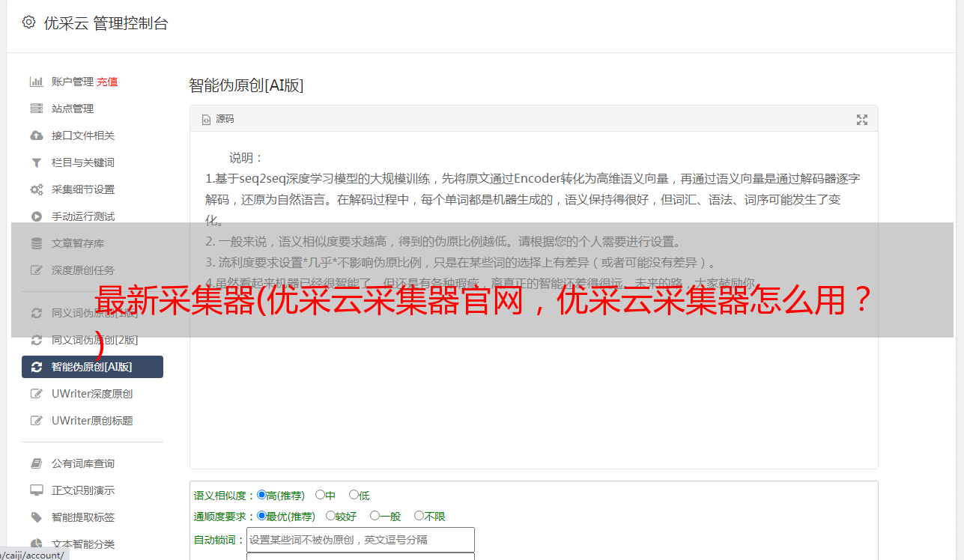Click the filter icon beside 栏目与关键词
Image resolution: width=964 pixels, height=560 pixels.
36,162
